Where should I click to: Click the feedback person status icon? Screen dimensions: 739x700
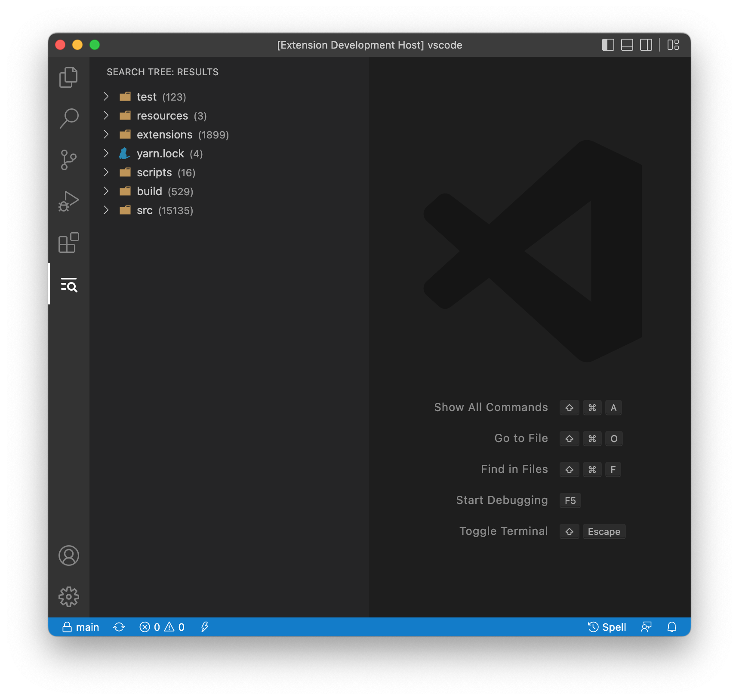coord(646,627)
